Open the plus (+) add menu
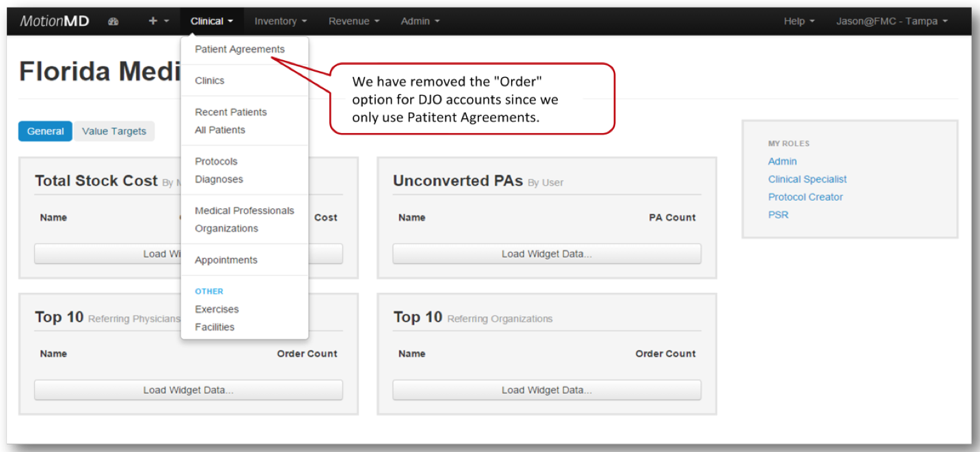Viewport: 980px width, 452px height. click(159, 21)
